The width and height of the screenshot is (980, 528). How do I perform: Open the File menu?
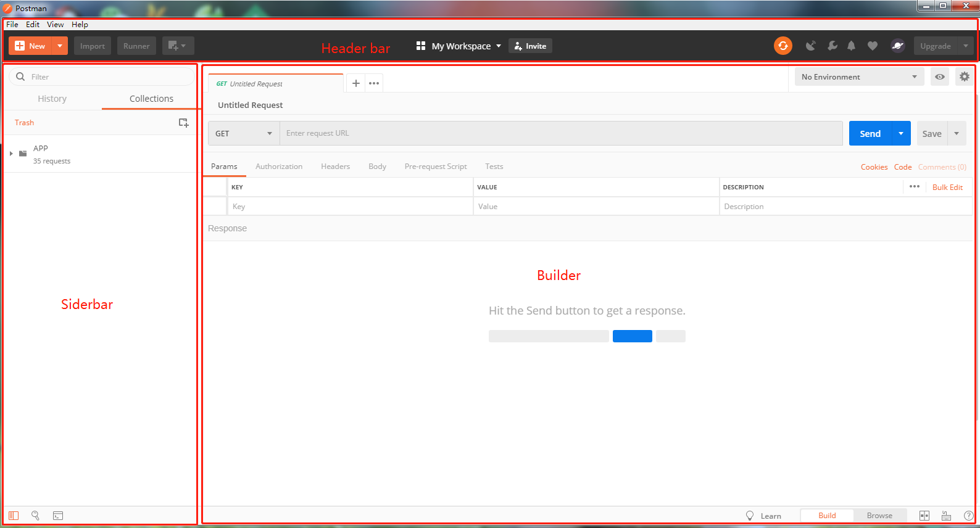click(12, 25)
